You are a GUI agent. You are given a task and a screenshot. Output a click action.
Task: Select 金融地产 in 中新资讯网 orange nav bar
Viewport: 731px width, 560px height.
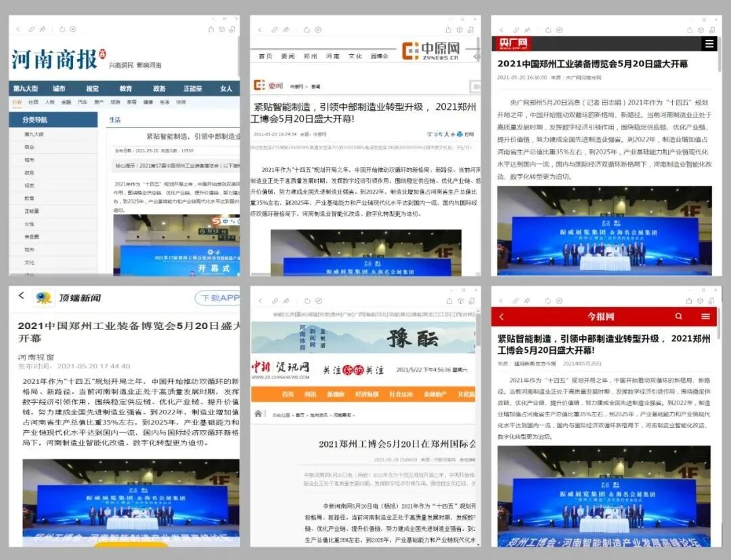coord(435,394)
